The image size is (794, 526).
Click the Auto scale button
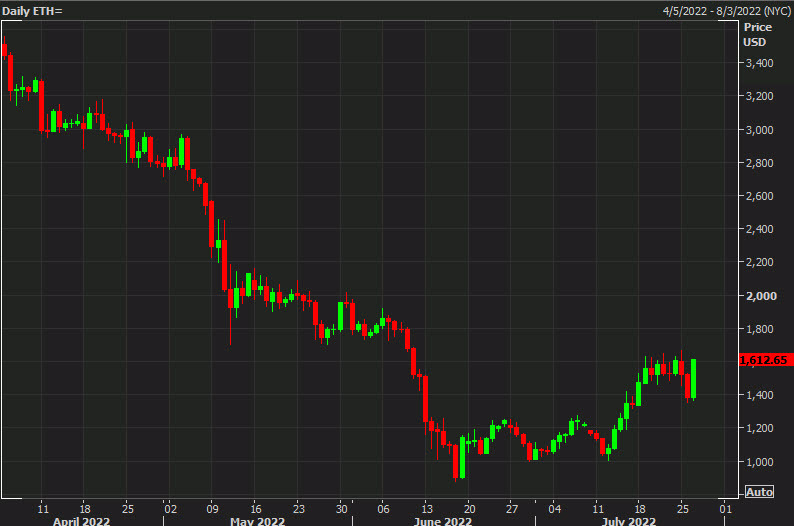pyautogui.click(x=759, y=491)
